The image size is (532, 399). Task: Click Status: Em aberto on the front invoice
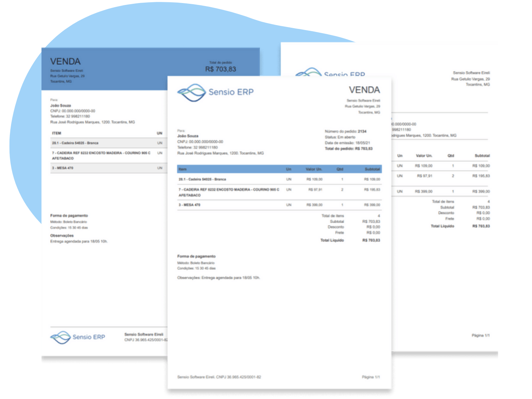(340, 137)
